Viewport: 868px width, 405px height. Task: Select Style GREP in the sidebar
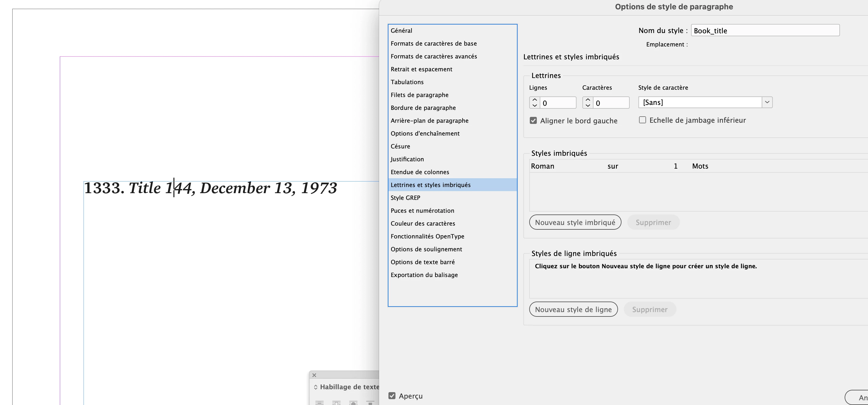[x=405, y=198]
